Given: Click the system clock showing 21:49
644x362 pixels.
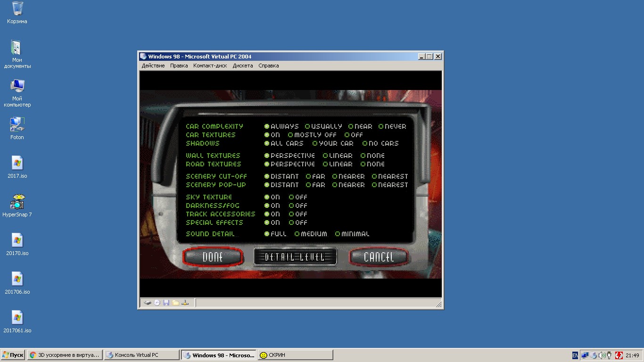Looking at the screenshot, I should pos(633,355).
